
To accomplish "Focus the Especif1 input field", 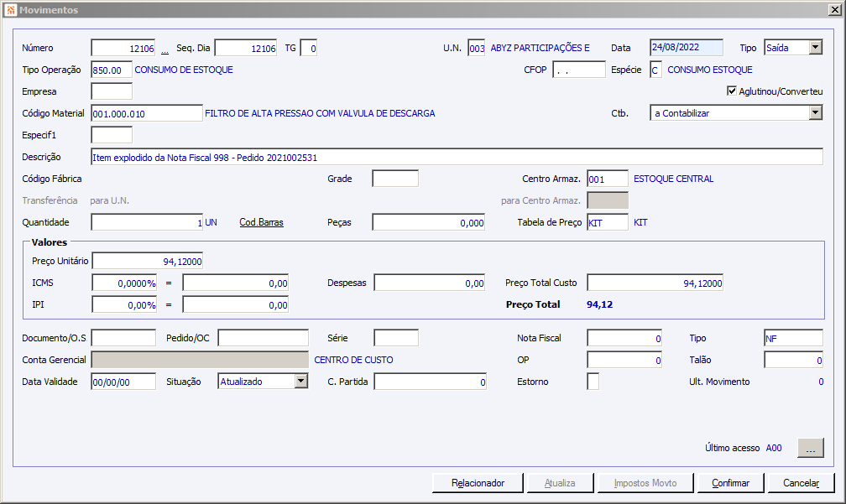I will click(112, 135).
